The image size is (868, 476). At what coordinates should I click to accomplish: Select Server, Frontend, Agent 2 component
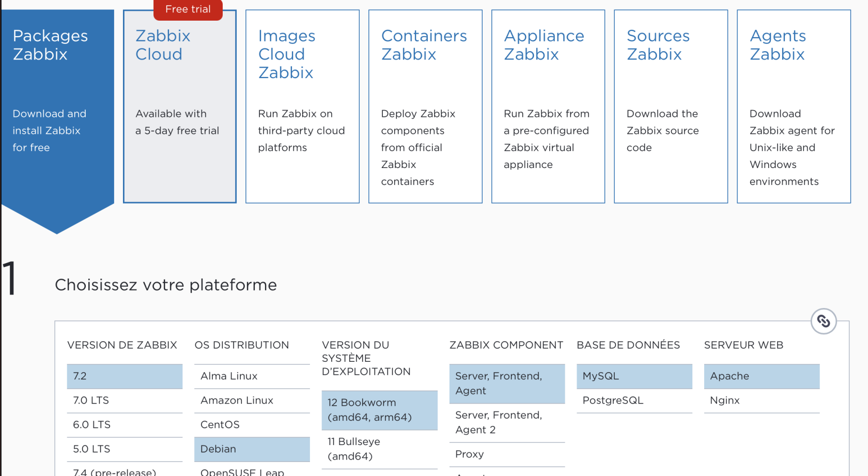[x=507, y=423]
